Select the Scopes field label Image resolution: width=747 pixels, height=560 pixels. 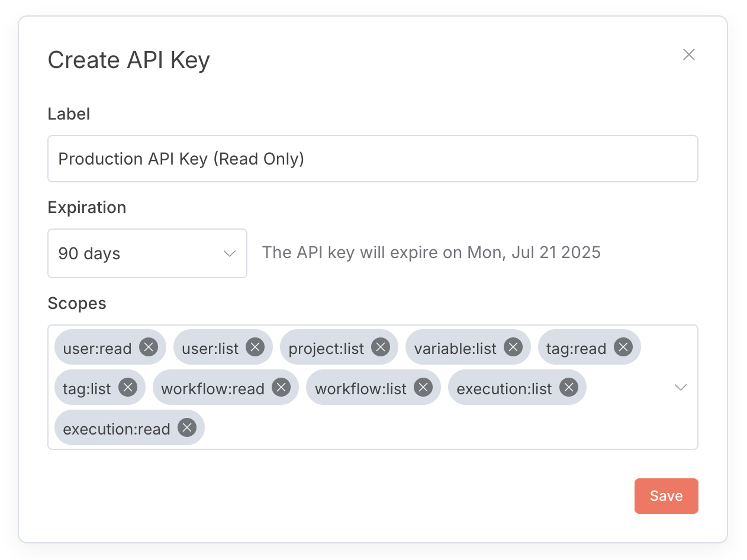coord(77,303)
